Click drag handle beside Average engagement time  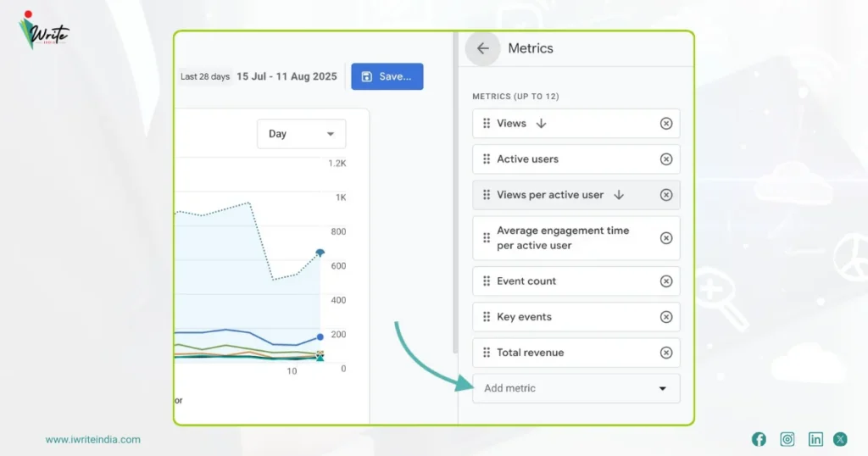point(487,238)
